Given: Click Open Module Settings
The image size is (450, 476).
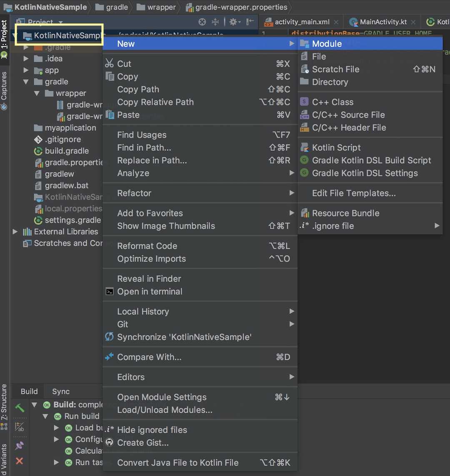Looking at the screenshot, I should 200,397.
